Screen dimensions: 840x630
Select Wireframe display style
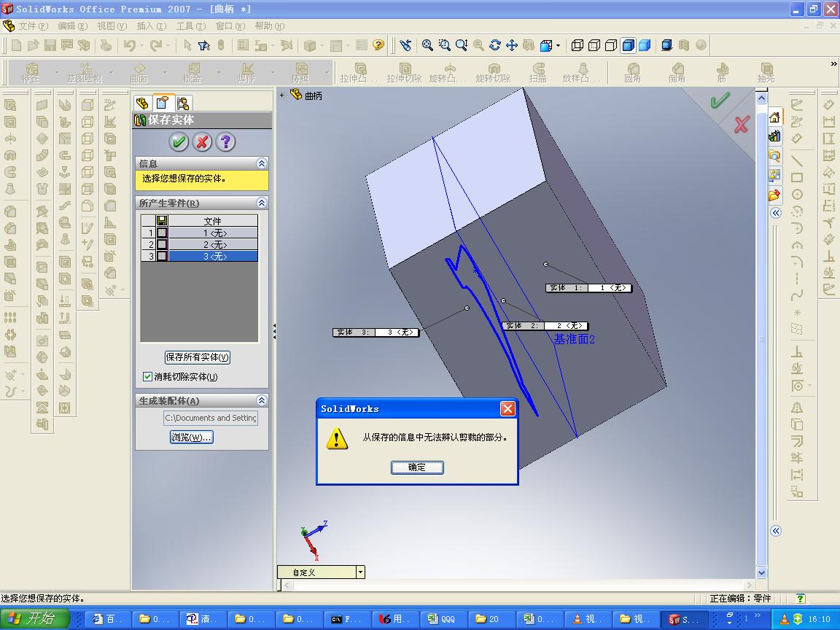coord(577,45)
